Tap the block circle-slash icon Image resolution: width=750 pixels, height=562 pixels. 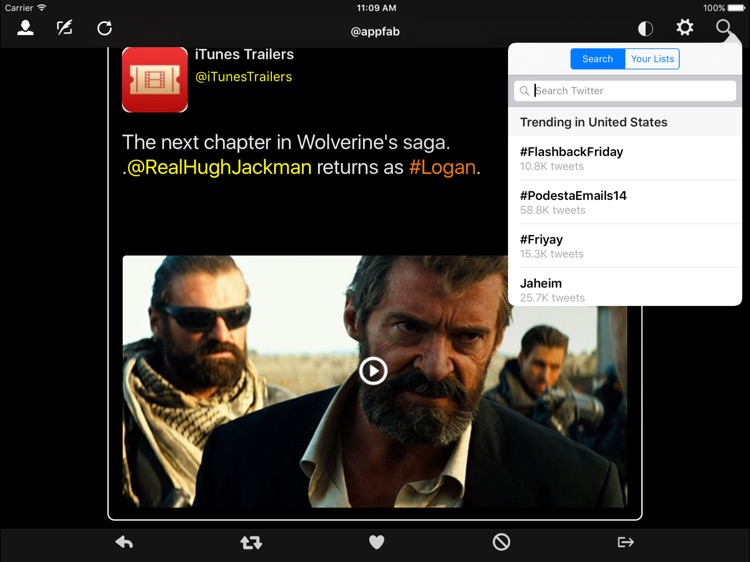501,542
